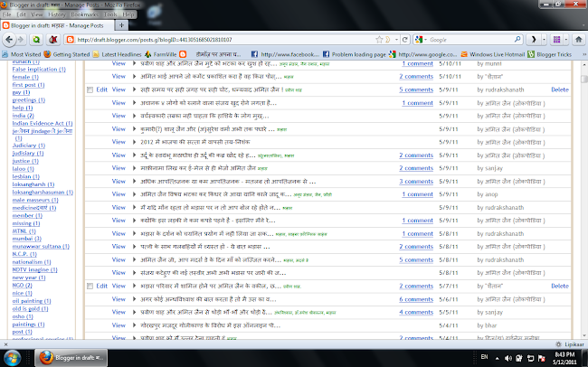Open the Getting Started bookmark
Image resolution: width=588 pixels, height=367 pixels.
coord(67,54)
